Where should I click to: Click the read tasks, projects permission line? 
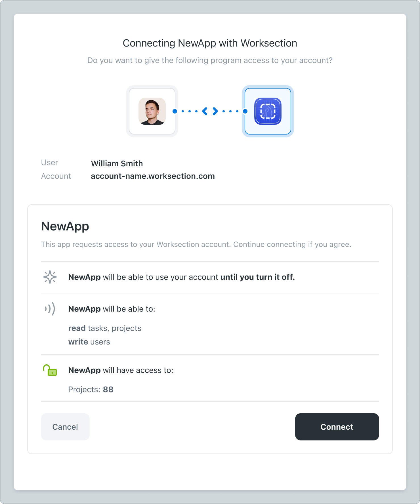105,328
